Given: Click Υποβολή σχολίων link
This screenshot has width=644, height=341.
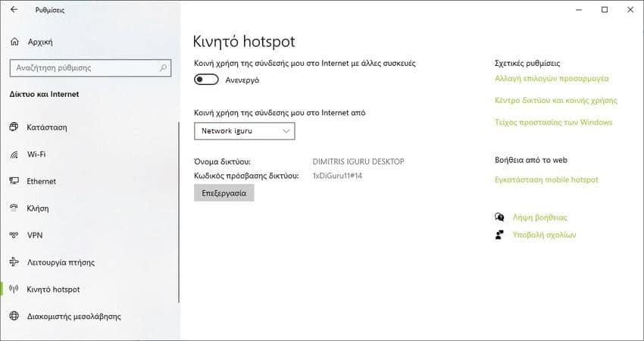Looking at the screenshot, I should [544, 235].
